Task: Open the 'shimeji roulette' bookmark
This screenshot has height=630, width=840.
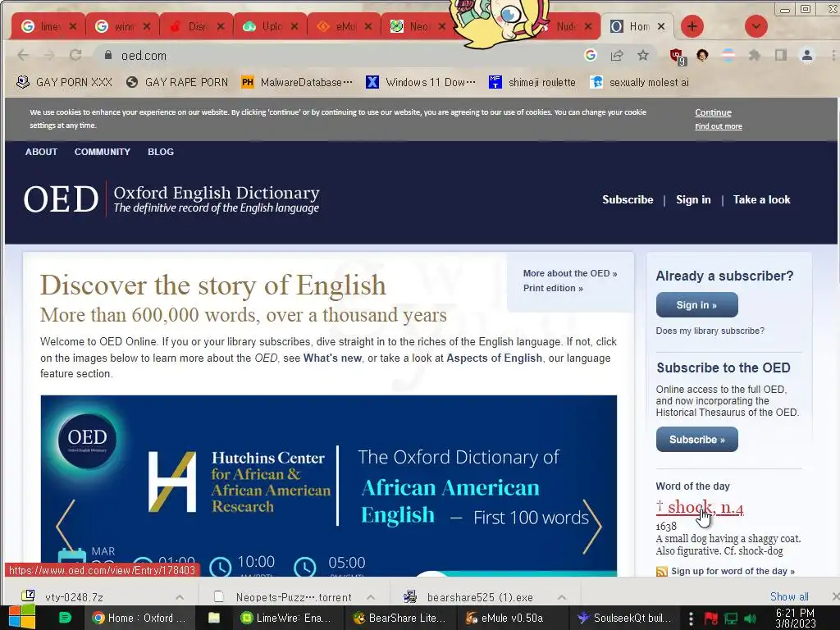Action: (532, 82)
